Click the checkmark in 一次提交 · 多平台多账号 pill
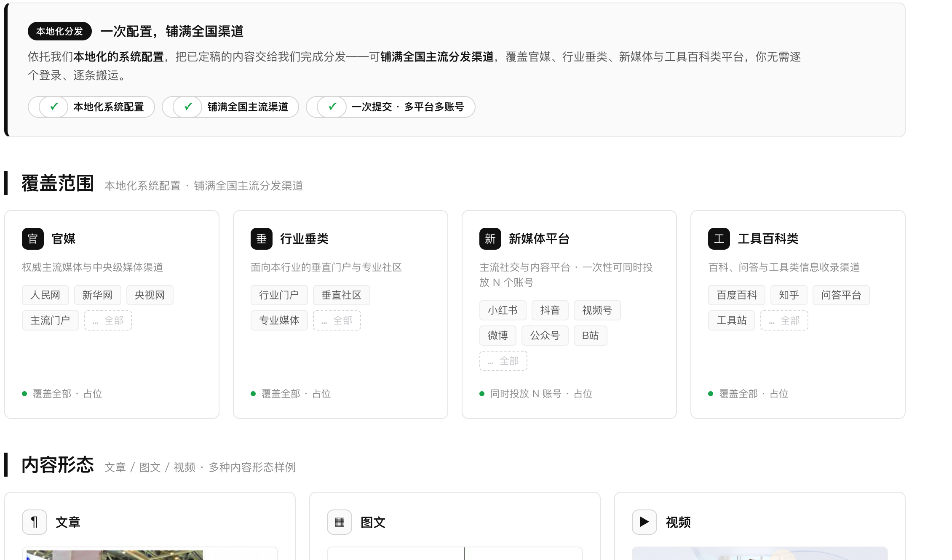 point(332,107)
